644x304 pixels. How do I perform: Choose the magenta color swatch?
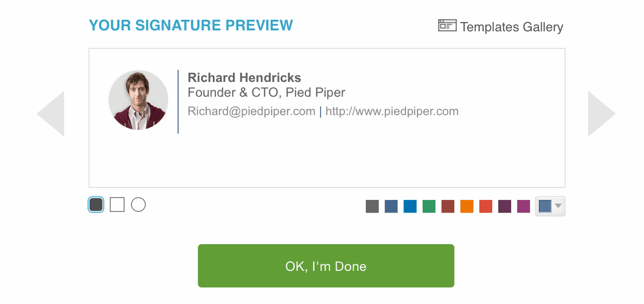click(x=524, y=207)
